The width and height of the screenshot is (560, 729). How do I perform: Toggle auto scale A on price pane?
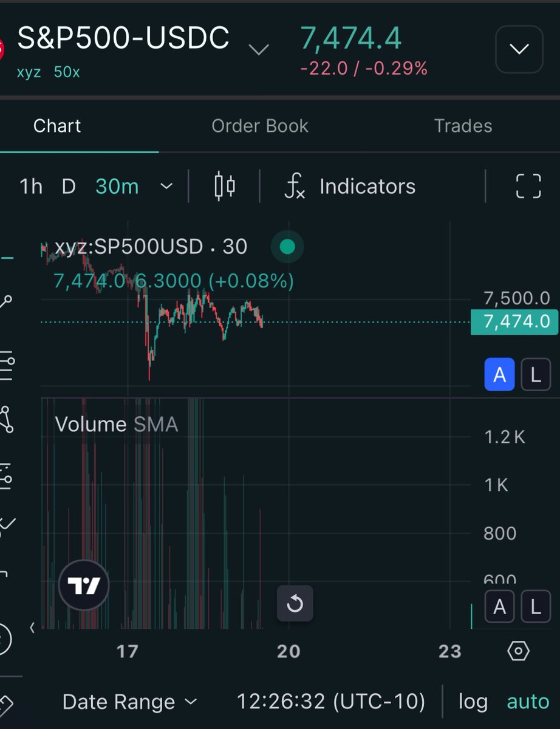click(x=499, y=375)
